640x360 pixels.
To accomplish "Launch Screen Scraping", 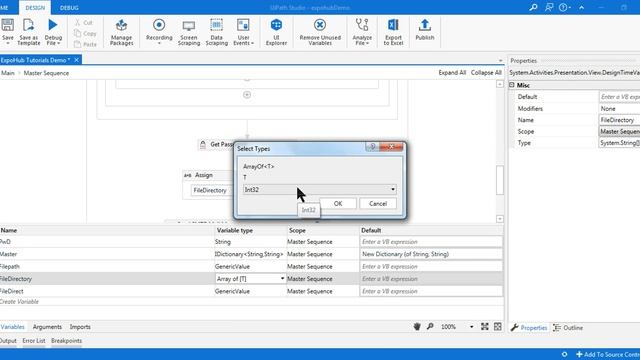I will pyautogui.click(x=189, y=32).
